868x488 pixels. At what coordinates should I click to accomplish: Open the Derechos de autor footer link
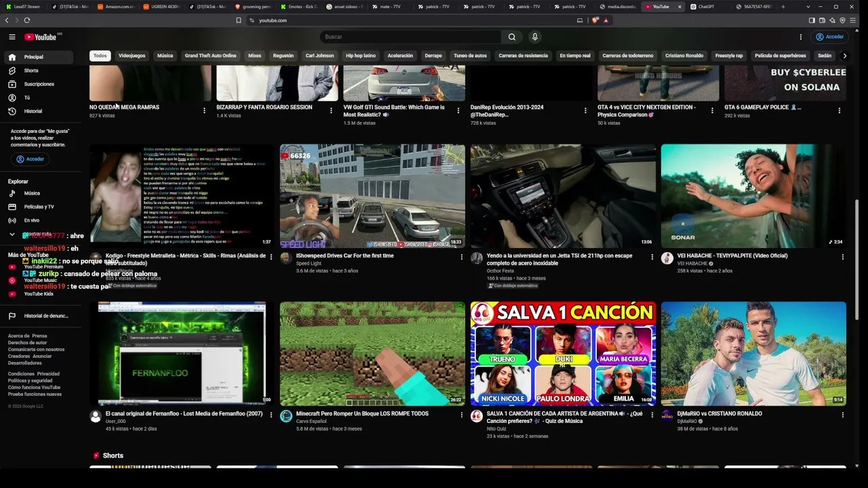(27, 343)
